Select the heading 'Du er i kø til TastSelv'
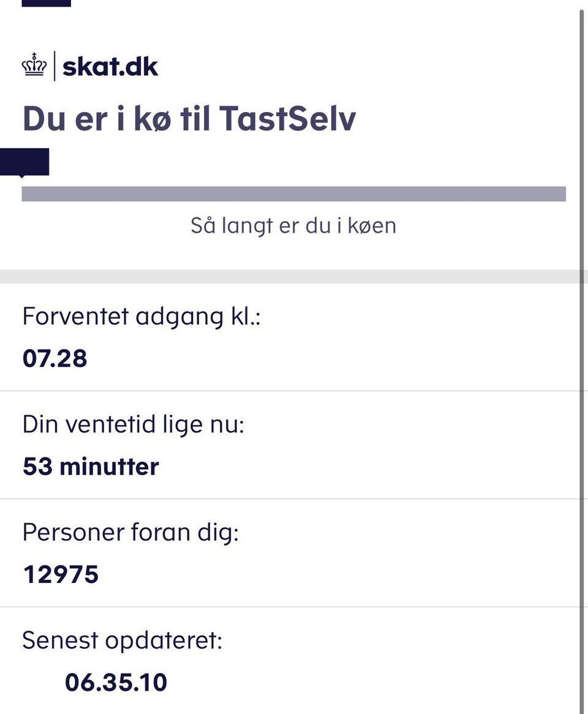Viewport: 588px width, 714px height. [189, 118]
